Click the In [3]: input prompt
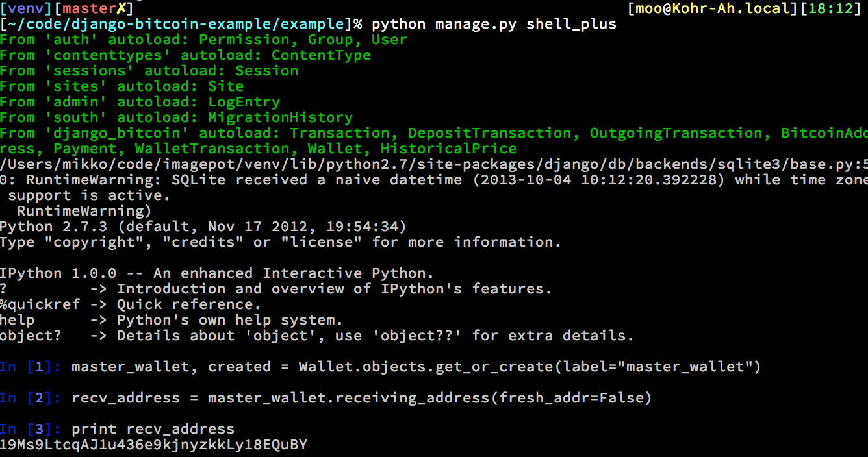The width and height of the screenshot is (868, 457). click(31, 429)
